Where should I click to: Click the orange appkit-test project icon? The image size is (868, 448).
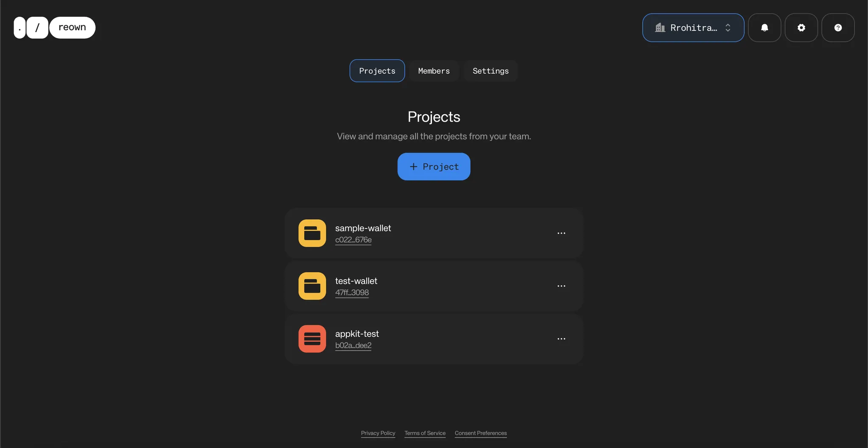click(x=312, y=339)
